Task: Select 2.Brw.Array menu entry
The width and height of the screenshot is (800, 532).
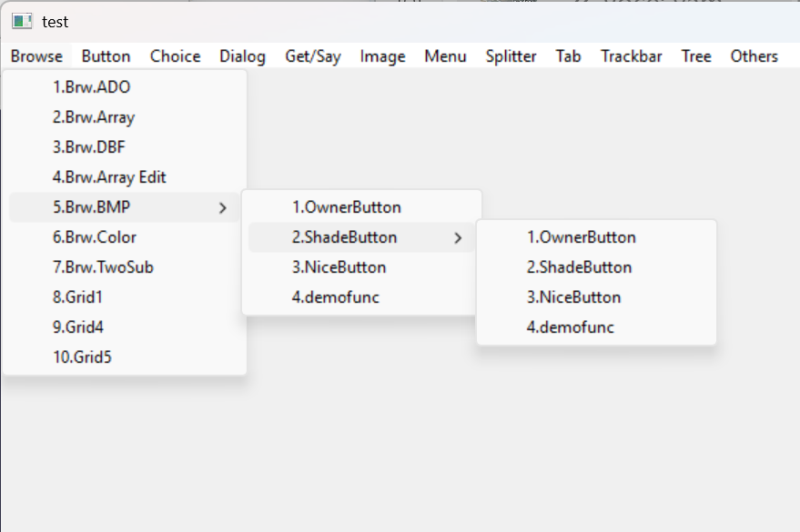Action: (x=125, y=117)
